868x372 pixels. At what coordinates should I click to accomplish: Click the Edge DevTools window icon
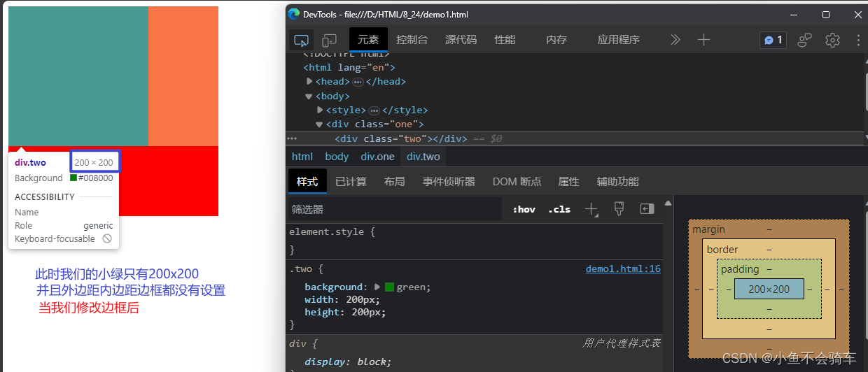coord(294,14)
